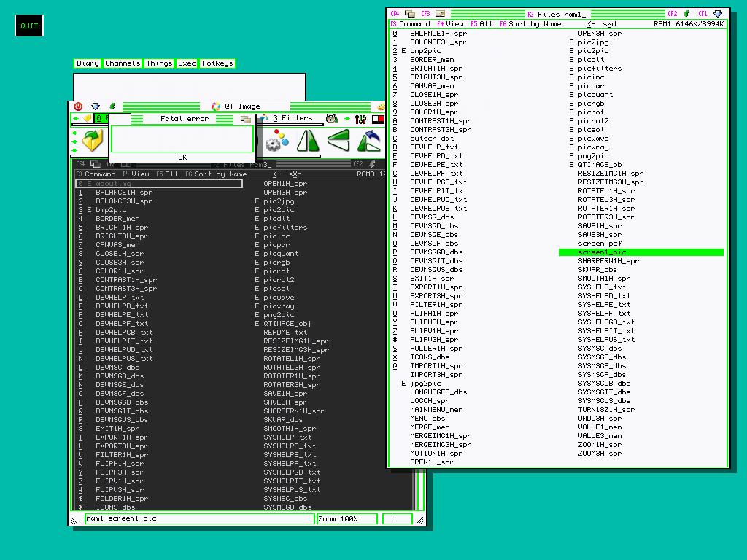Confirm the Fatal error dialog with OK

[182, 157]
